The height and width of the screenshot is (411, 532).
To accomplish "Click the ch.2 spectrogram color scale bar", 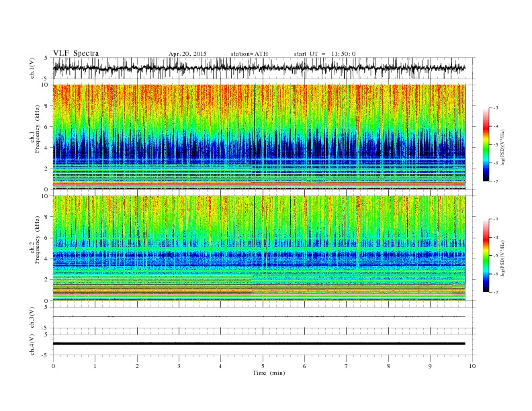I will (486, 256).
